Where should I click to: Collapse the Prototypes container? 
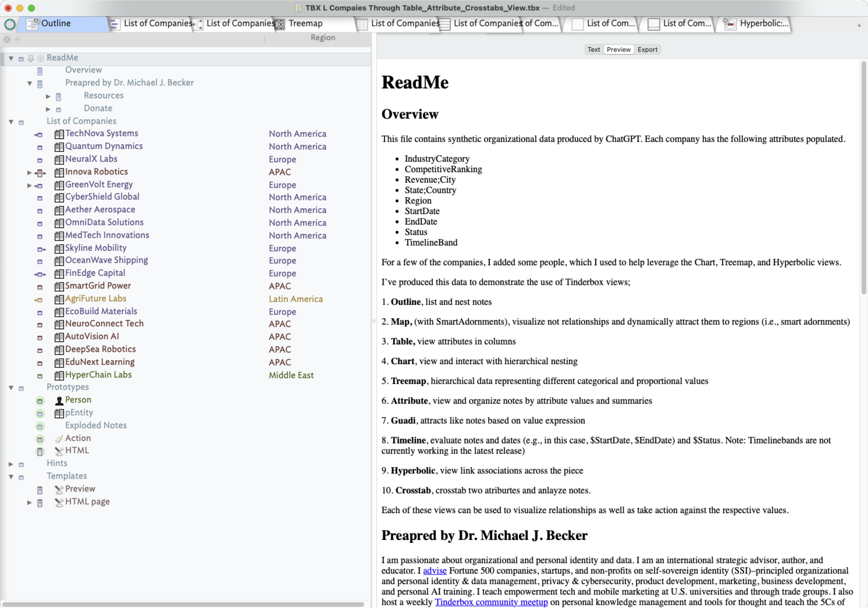(x=11, y=388)
